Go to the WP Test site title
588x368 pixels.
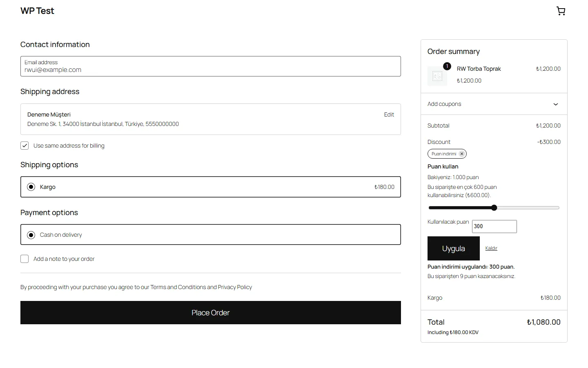[x=37, y=11]
